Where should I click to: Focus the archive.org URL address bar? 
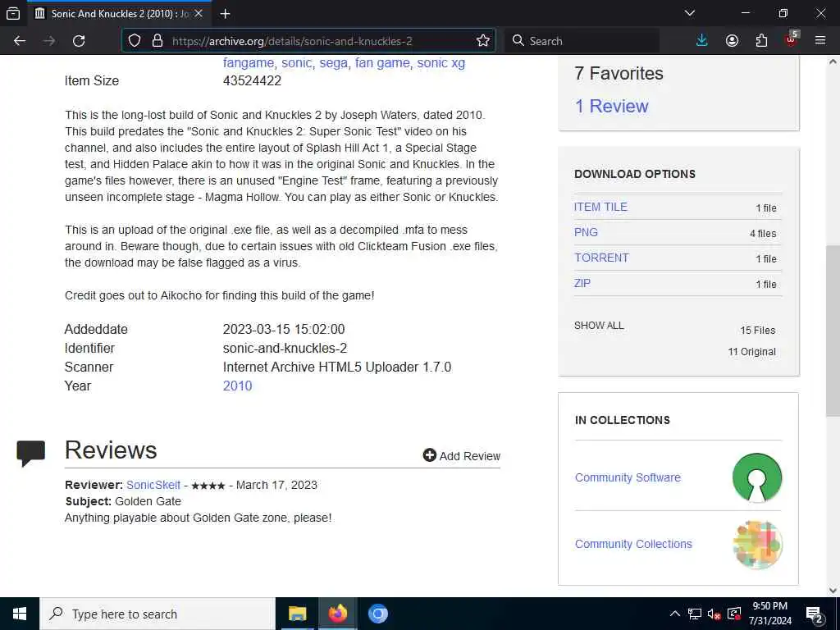(x=308, y=41)
